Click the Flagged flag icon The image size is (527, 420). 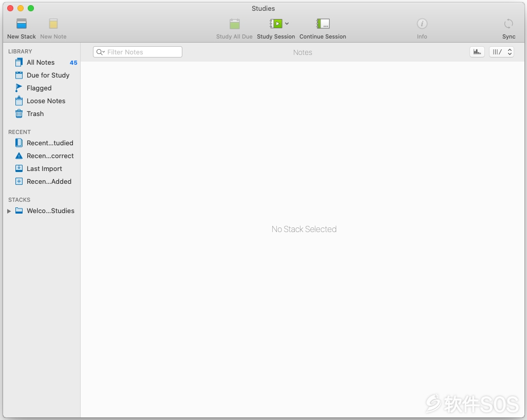(x=18, y=88)
